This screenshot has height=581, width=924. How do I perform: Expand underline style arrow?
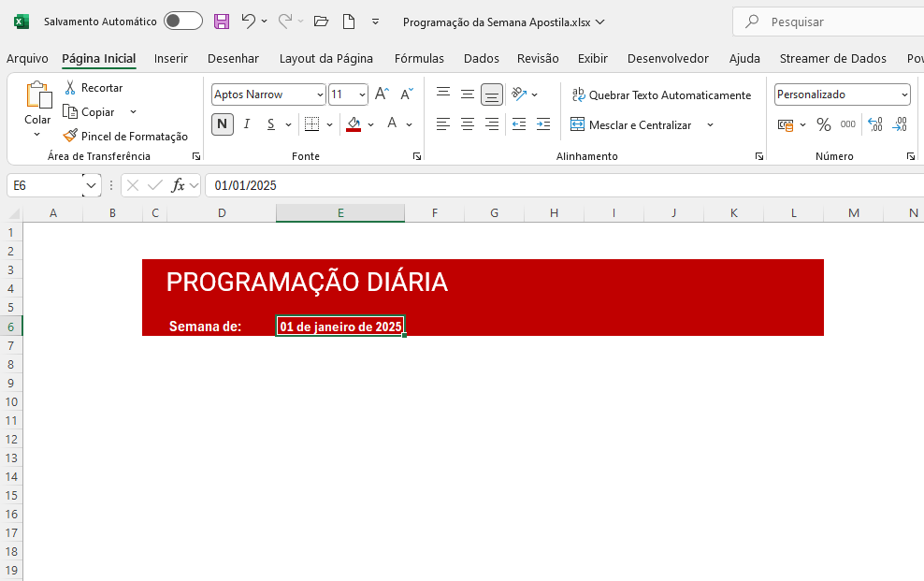click(288, 124)
